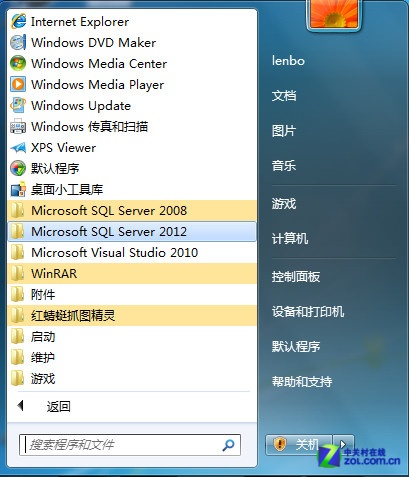Screen dimensions: 409x477
Task: Click the flower user account picture
Action: click(x=334, y=14)
